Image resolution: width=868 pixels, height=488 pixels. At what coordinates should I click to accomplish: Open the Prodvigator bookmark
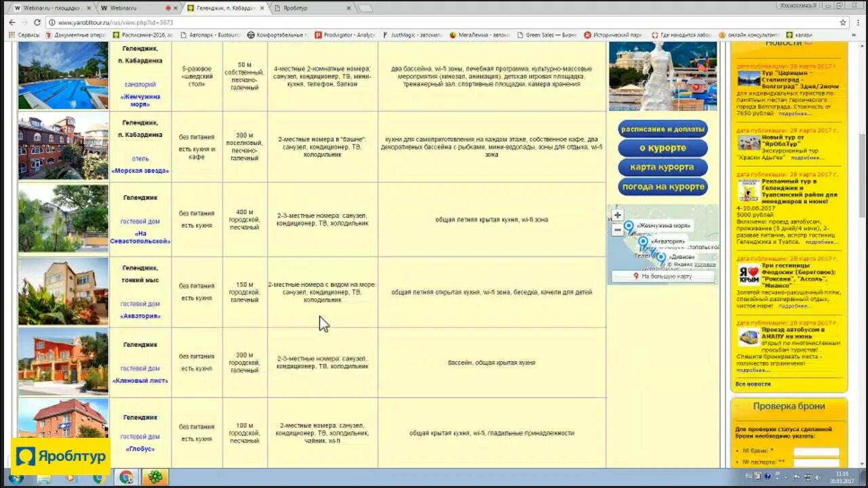click(x=345, y=35)
